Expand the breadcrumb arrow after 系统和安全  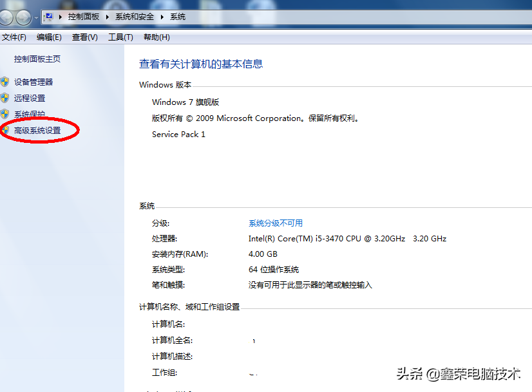tap(162, 17)
